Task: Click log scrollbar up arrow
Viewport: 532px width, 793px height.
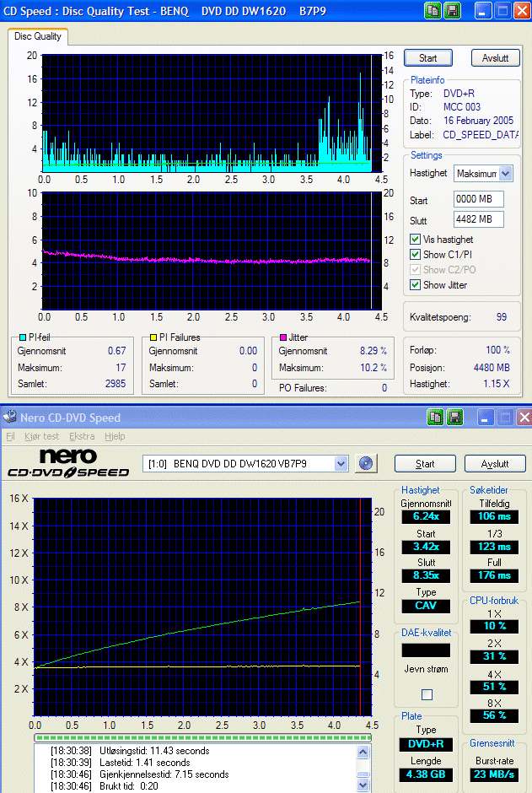Action: click(x=363, y=752)
